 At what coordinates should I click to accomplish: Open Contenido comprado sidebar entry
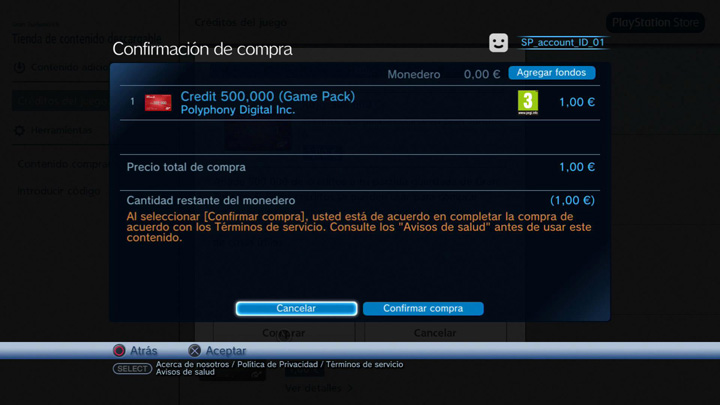point(63,164)
